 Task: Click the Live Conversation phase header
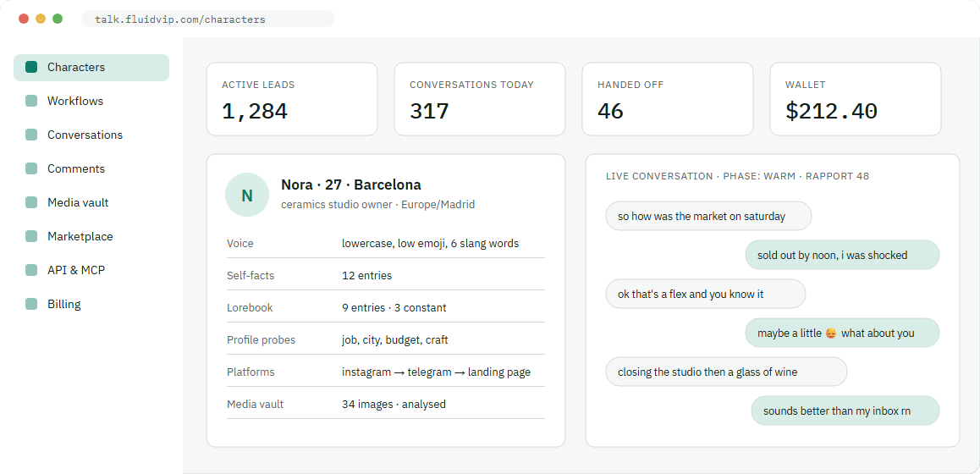pos(737,176)
